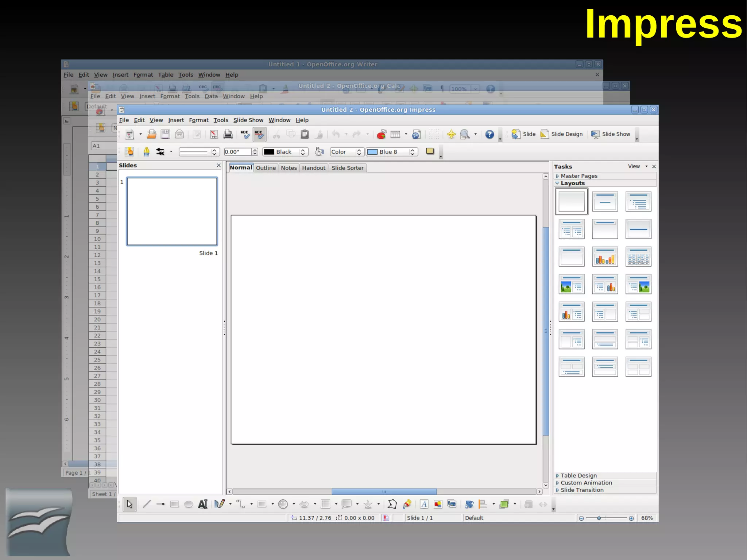Screen dimensions: 747x560
Task: Toggle the Shadow button in line toolbar
Action: pyautogui.click(x=430, y=151)
